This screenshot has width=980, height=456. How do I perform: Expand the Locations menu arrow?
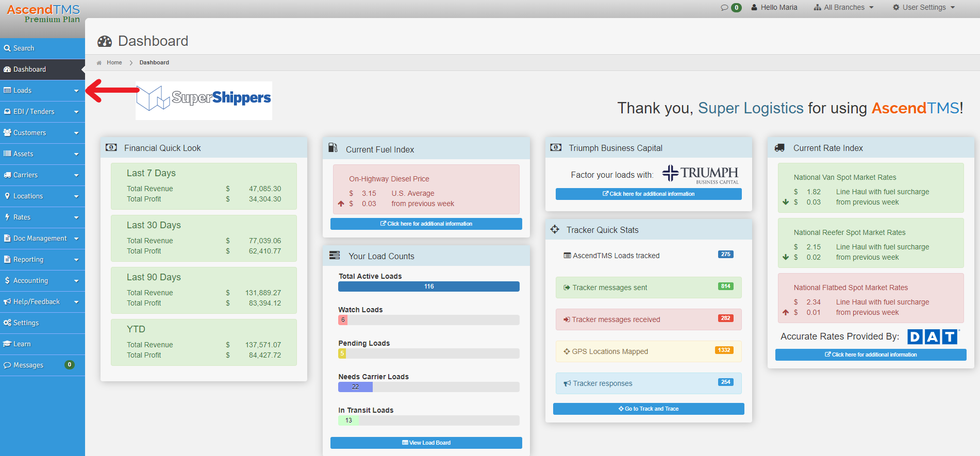click(x=76, y=196)
